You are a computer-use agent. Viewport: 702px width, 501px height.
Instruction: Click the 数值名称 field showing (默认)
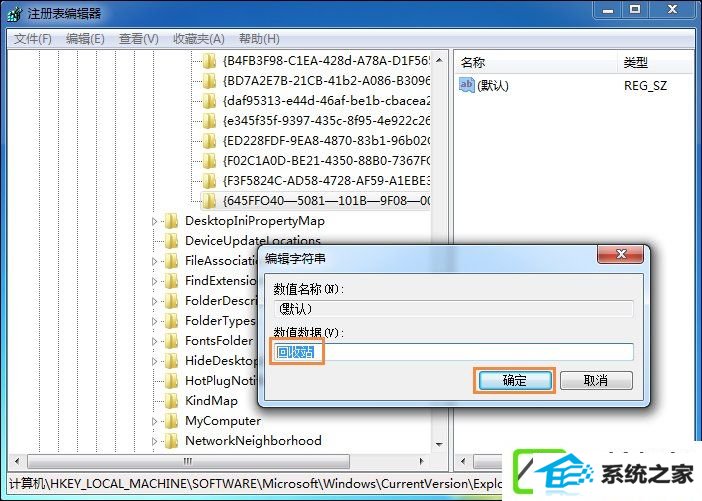point(453,309)
